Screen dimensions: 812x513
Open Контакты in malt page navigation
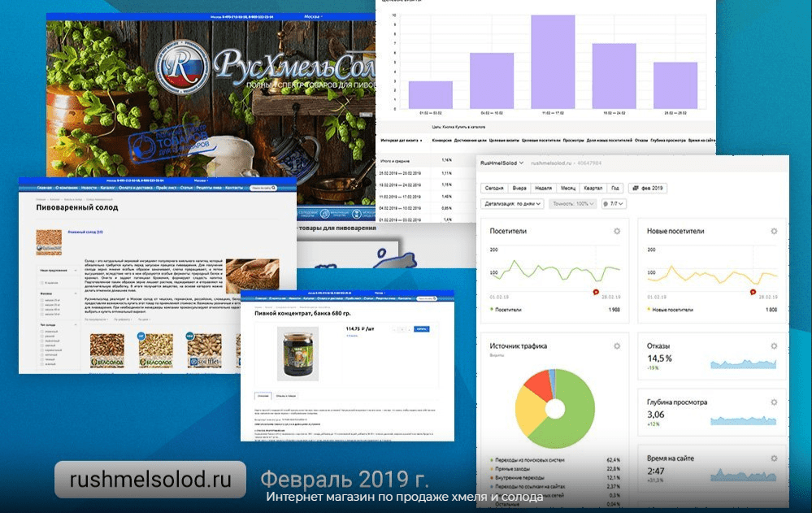click(x=233, y=188)
